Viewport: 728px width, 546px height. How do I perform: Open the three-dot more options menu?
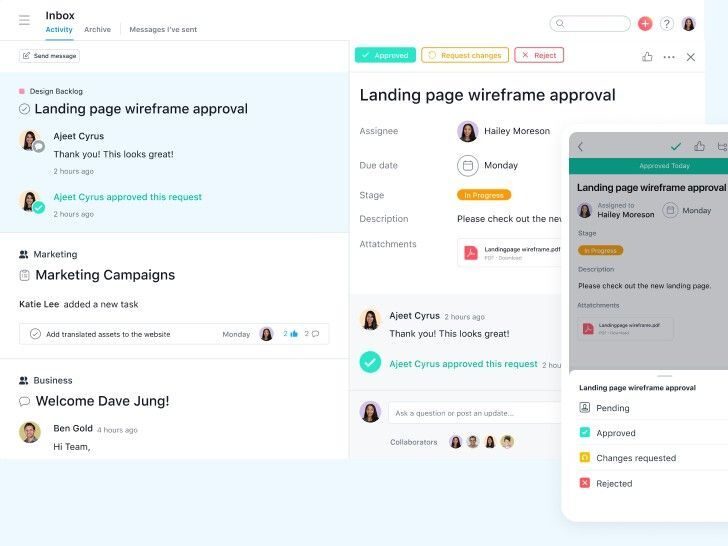(669, 57)
